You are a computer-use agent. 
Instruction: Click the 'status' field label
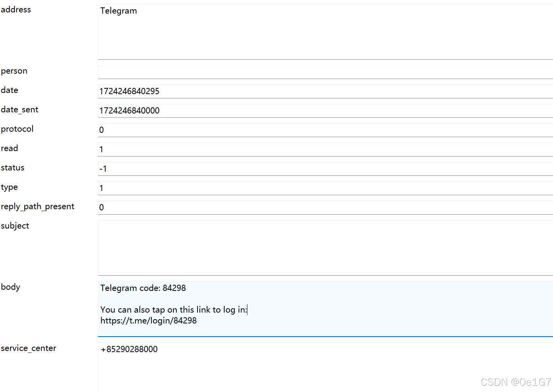[x=13, y=168]
